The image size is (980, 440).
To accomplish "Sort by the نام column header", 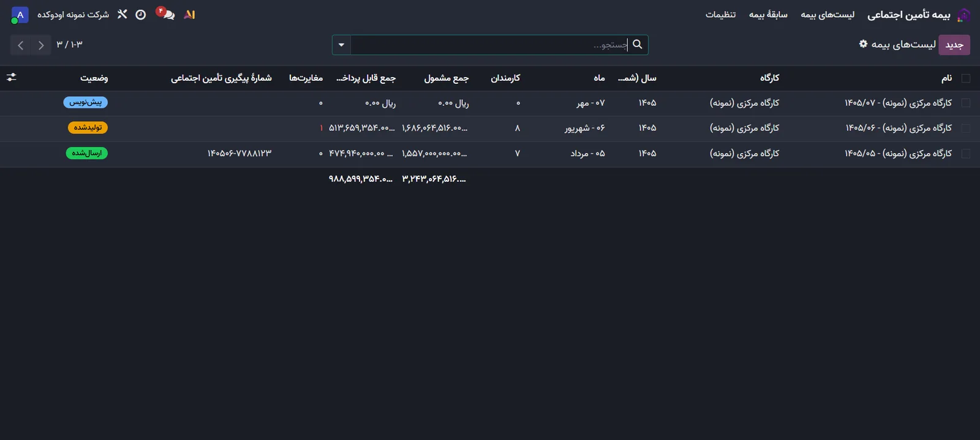I will click(x=946, y=78).
